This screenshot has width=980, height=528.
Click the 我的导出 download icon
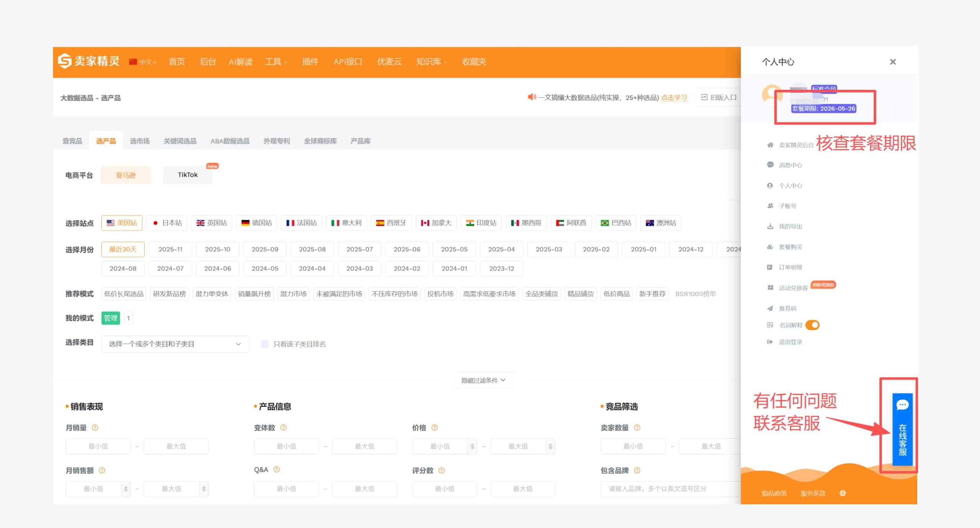[770, 226]
